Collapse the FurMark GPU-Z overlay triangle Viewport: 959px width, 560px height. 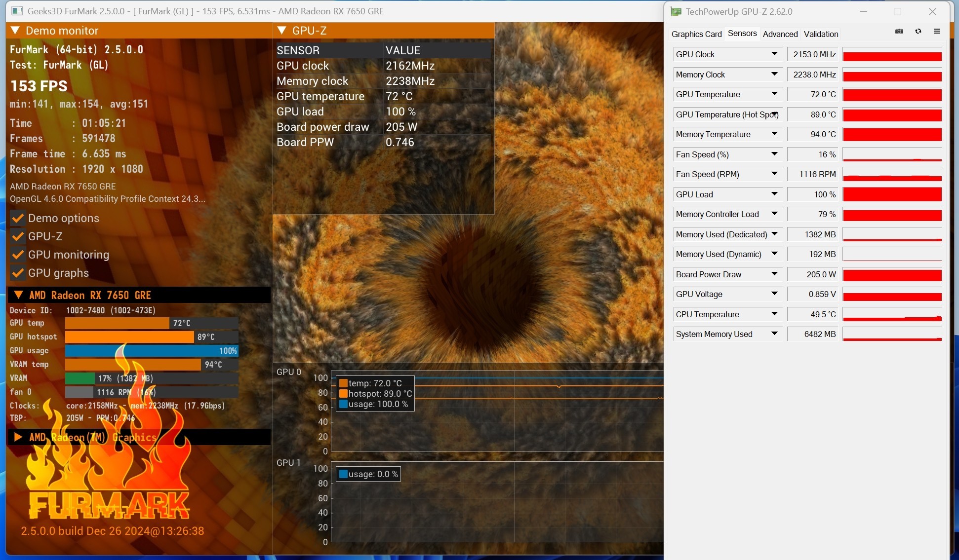click(282, 31)
